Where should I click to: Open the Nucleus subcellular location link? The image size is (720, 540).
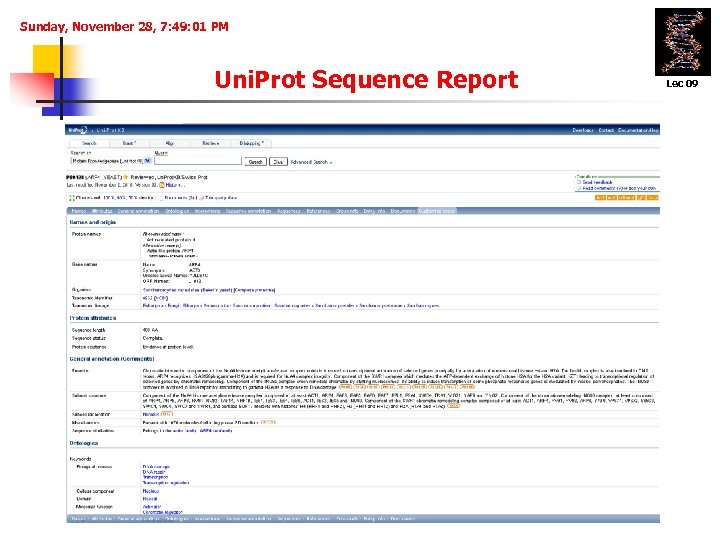click(x=151, y=414)
